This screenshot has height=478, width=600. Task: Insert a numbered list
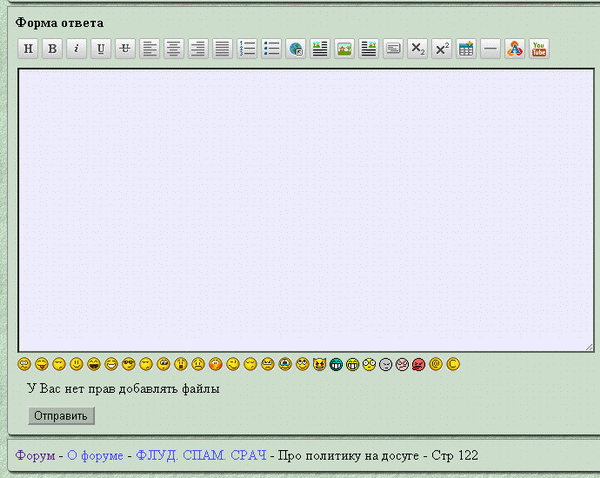point(247,49)
